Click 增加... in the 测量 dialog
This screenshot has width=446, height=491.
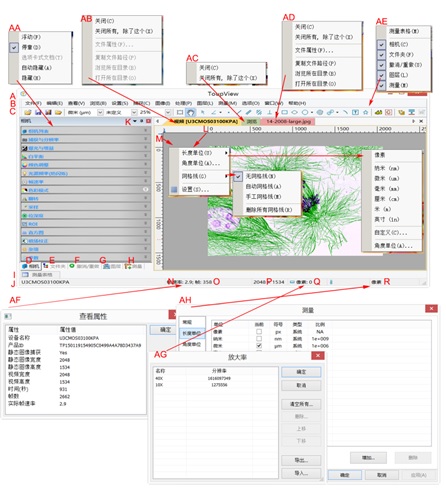368,458
